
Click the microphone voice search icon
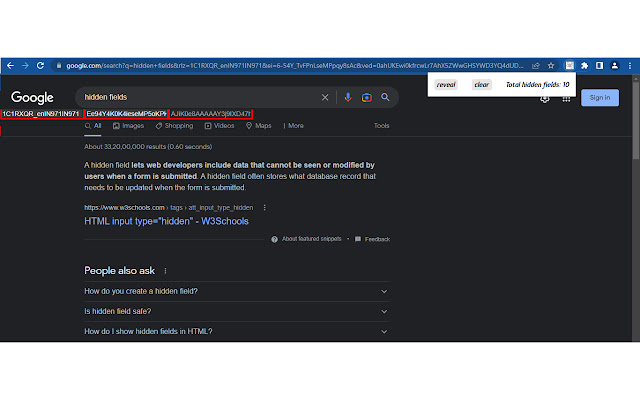tap(348, 97)
